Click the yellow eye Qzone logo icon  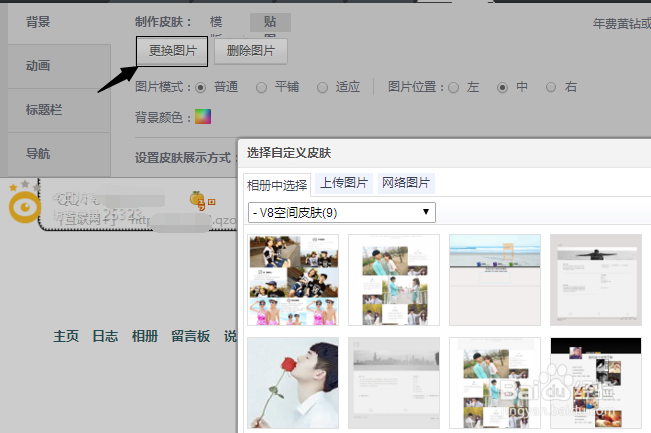25,207
